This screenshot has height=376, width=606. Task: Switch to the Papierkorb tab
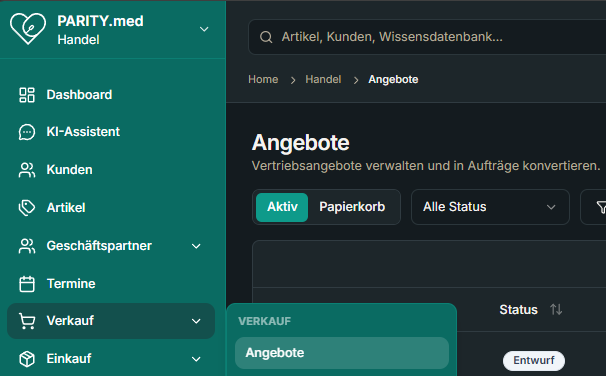coord(352,207)
